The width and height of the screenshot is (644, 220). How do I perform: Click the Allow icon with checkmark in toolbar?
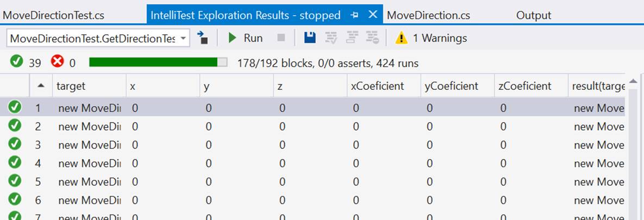(330, 38)
